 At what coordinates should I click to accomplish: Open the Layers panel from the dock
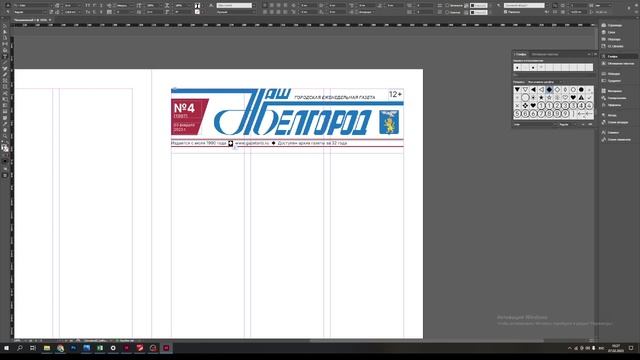pyautogui.click(x=611, y=32)
